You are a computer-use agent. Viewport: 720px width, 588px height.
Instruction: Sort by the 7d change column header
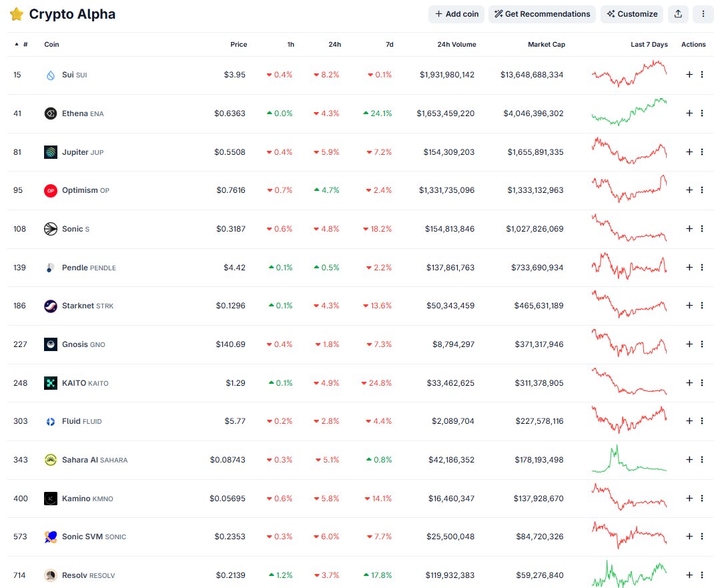[x=390, y=45]
